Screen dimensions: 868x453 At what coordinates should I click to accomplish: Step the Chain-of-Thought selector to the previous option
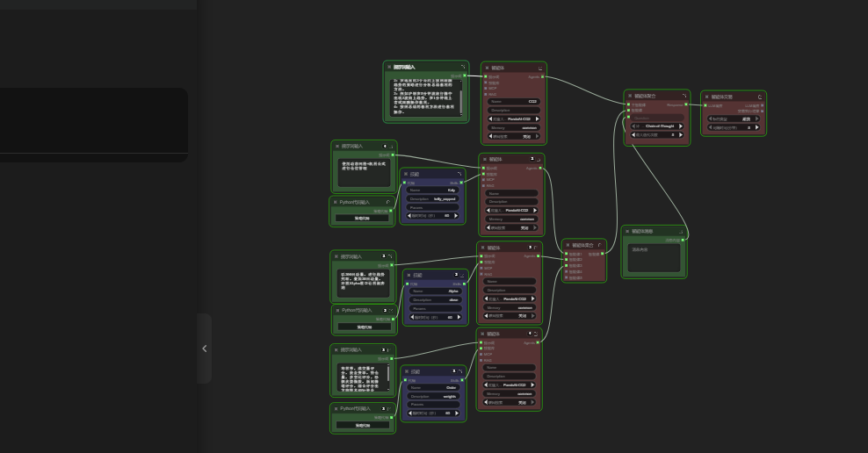point(633,126)
